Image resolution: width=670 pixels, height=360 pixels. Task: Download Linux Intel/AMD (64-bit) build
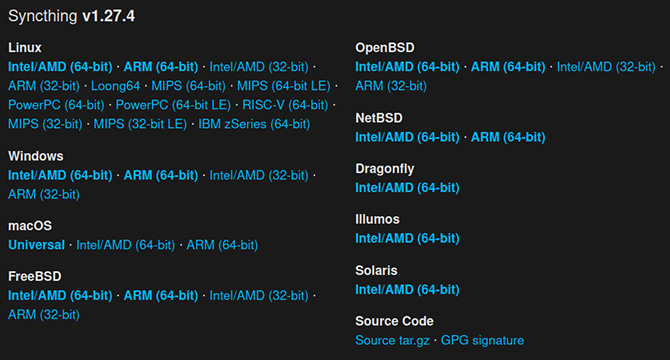coord(60,67)
